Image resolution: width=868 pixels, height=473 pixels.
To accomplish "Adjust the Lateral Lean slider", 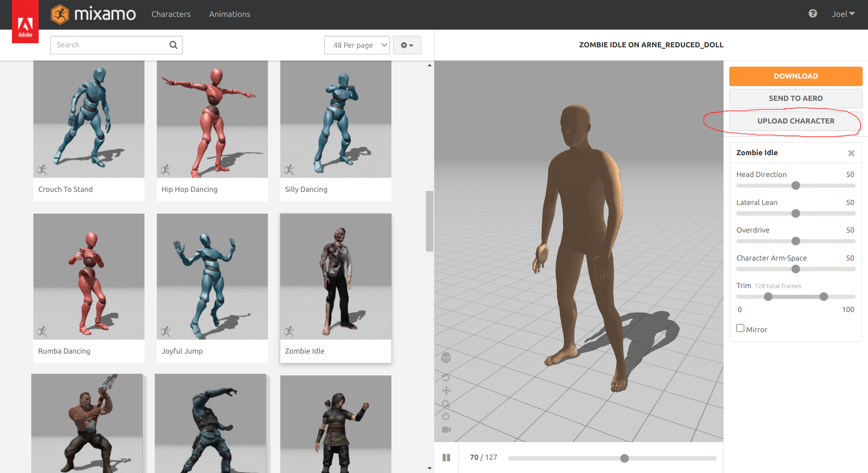I will [796, 214].
